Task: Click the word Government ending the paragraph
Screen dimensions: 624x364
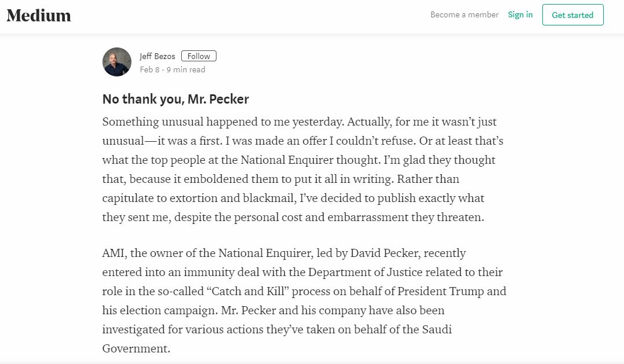Action: pyautogui.click(x=135, y=348)
